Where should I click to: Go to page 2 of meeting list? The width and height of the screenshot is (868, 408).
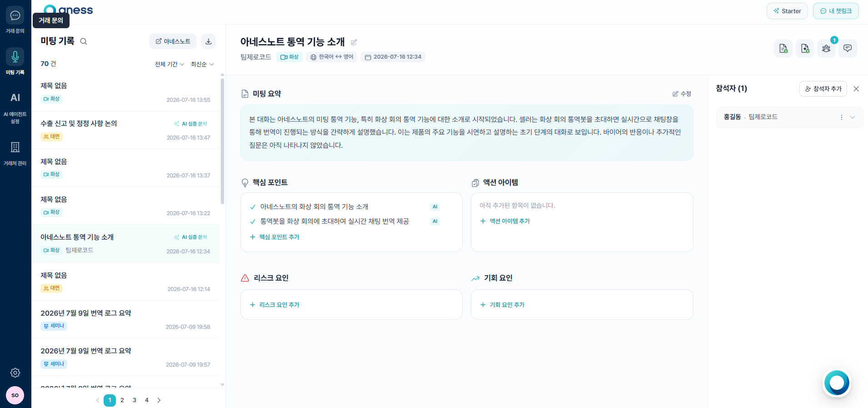point(122,400)
